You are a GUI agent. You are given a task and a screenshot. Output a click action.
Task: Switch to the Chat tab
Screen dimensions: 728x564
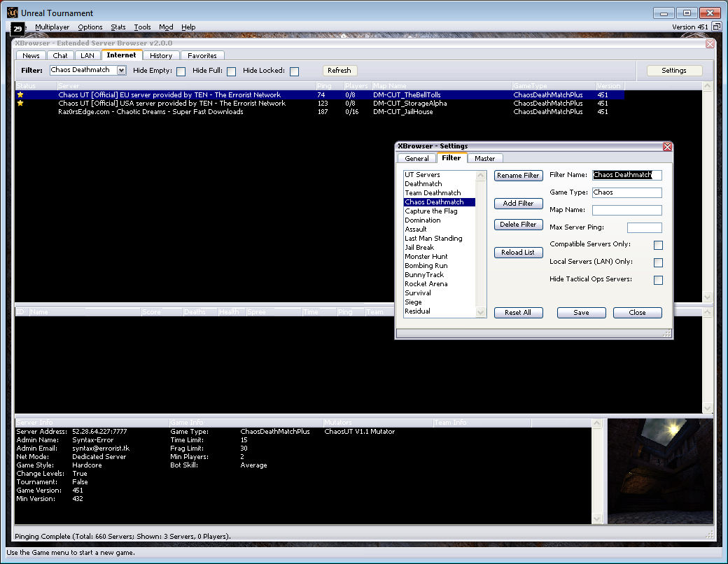tap(60, 56)
